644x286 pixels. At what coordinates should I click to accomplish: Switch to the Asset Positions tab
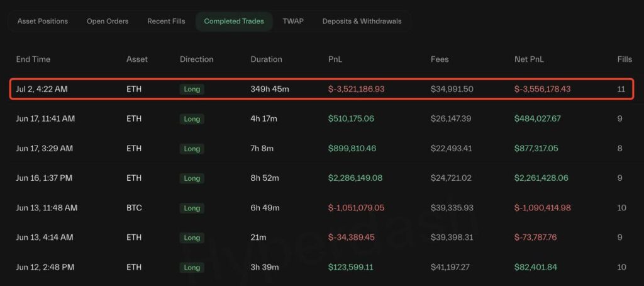[43, 21]
